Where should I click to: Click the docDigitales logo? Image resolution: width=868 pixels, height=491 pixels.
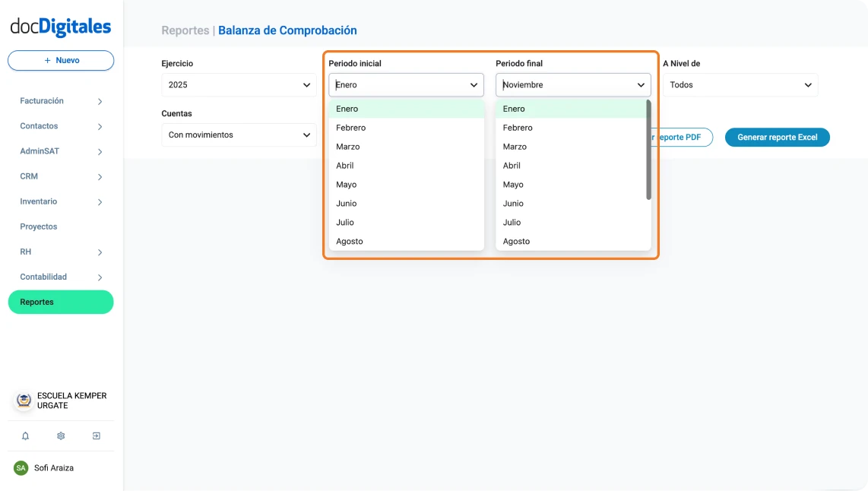point(60,25)
